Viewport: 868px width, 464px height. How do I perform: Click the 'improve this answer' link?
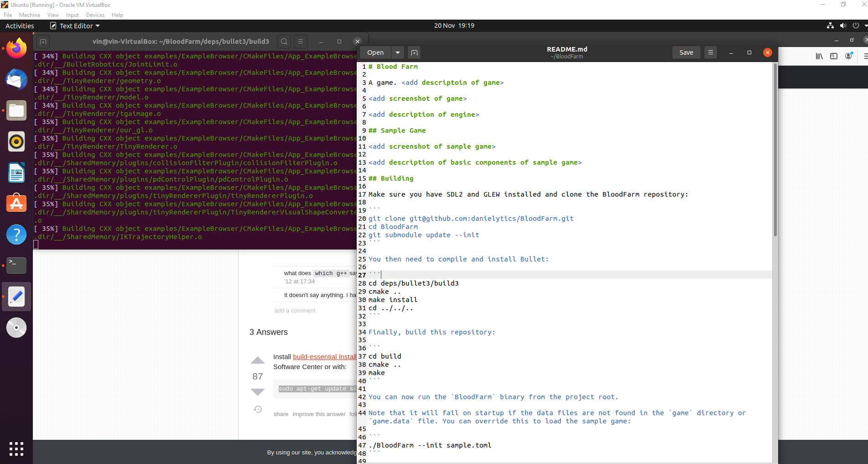319,414
